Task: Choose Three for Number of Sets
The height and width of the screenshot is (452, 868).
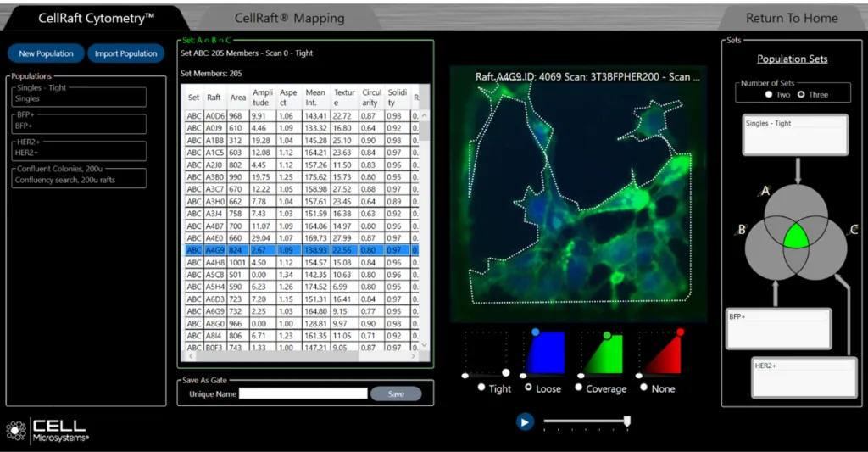Action: click(801, 95)
